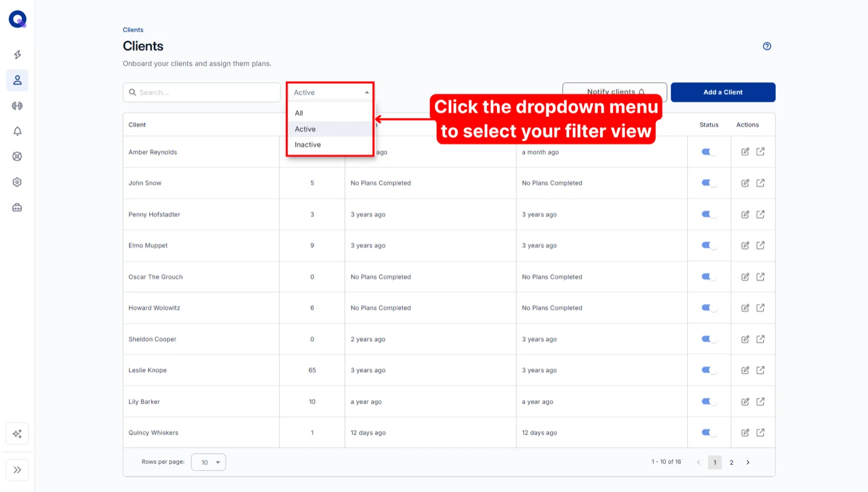Edit Sheldon Cooper's client record
The image size is (868, 492).
coord(745,339)
